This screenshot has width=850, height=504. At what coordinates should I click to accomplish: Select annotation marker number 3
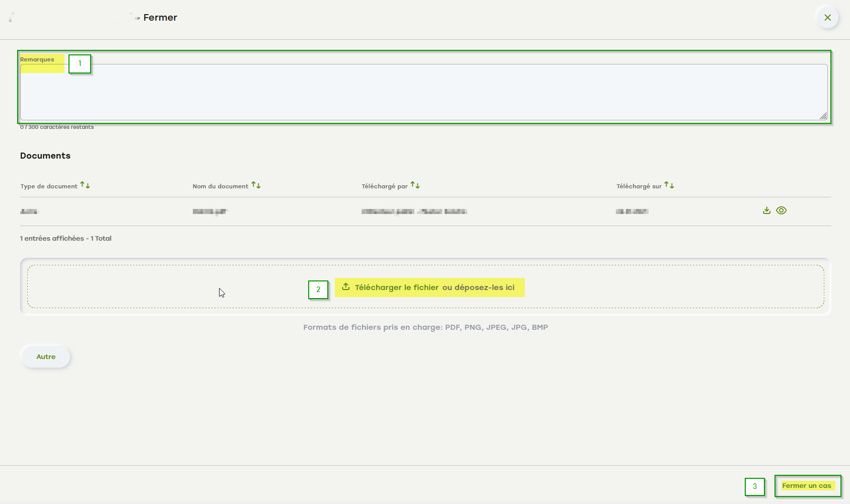click(754, 486)
